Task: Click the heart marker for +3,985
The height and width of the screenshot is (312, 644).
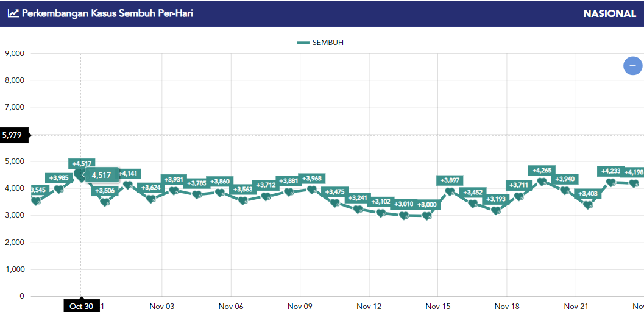Action: click(x=58, y=190)
